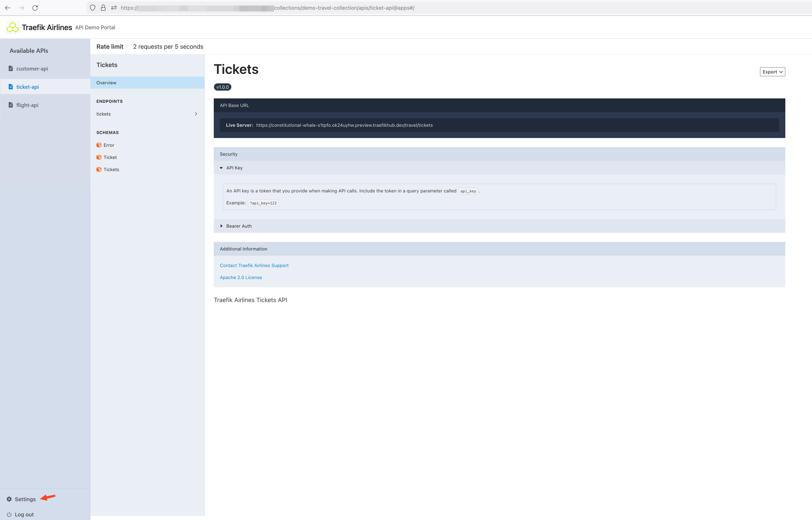The height and width of the screenshot is (520, 812).
Task: Click the customer-api document icon
Action: point(11,69)
